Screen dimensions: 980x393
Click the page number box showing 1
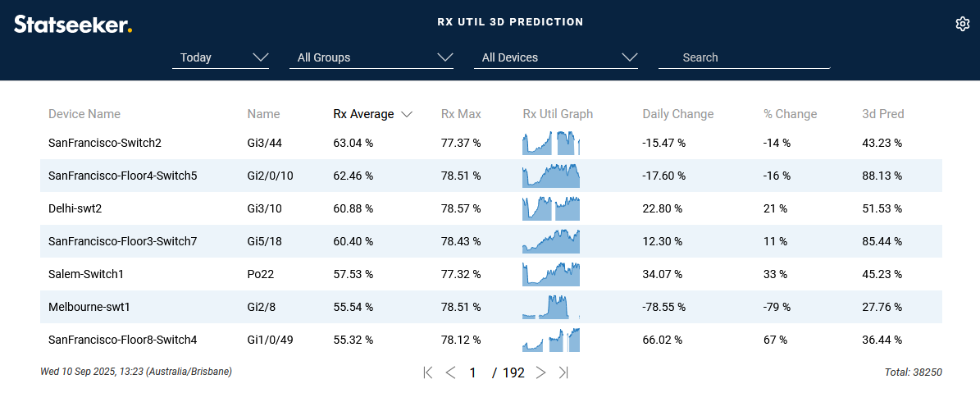pos(473,372)
